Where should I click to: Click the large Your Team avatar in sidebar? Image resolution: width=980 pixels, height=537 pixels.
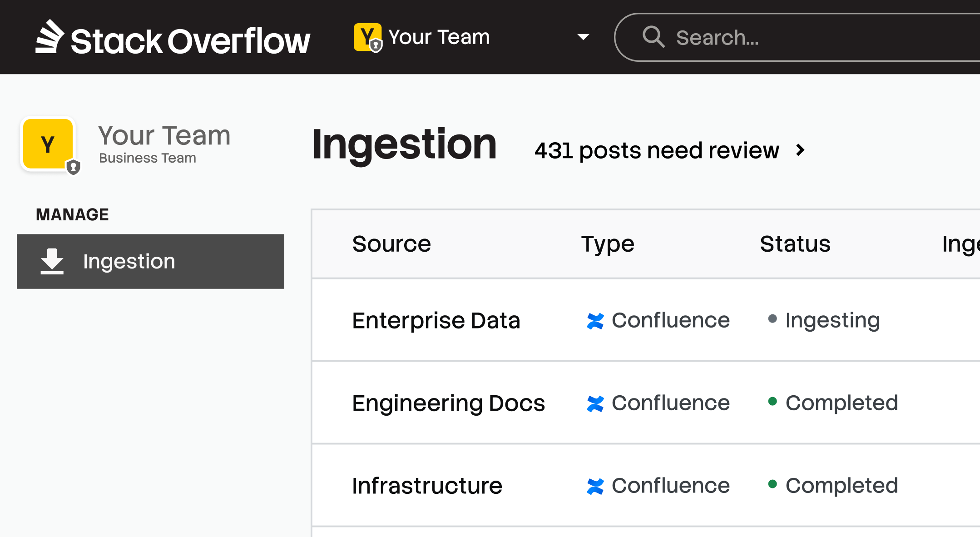tap(48, 144)
